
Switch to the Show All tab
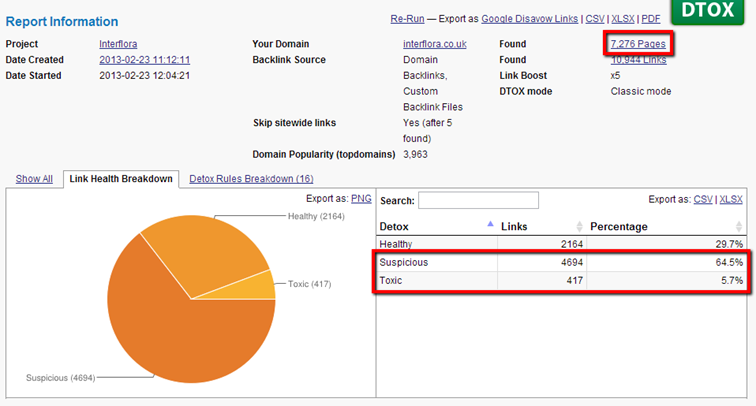coord(34,179)
